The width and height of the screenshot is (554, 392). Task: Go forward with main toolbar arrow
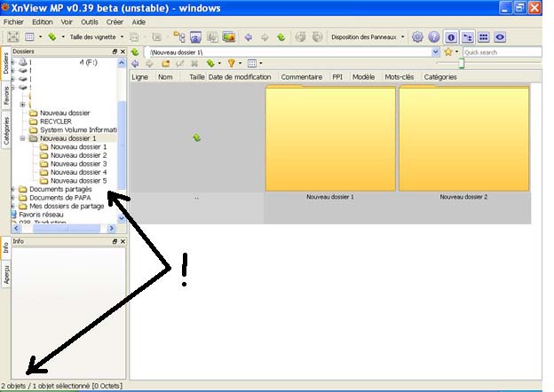[265, 37]
